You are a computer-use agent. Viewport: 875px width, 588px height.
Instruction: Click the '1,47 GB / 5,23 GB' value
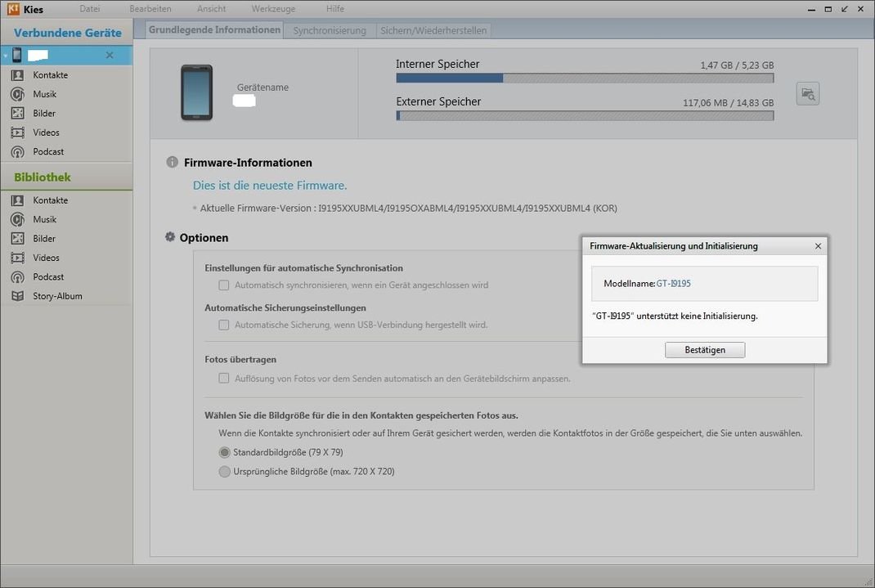coord(737,65)
